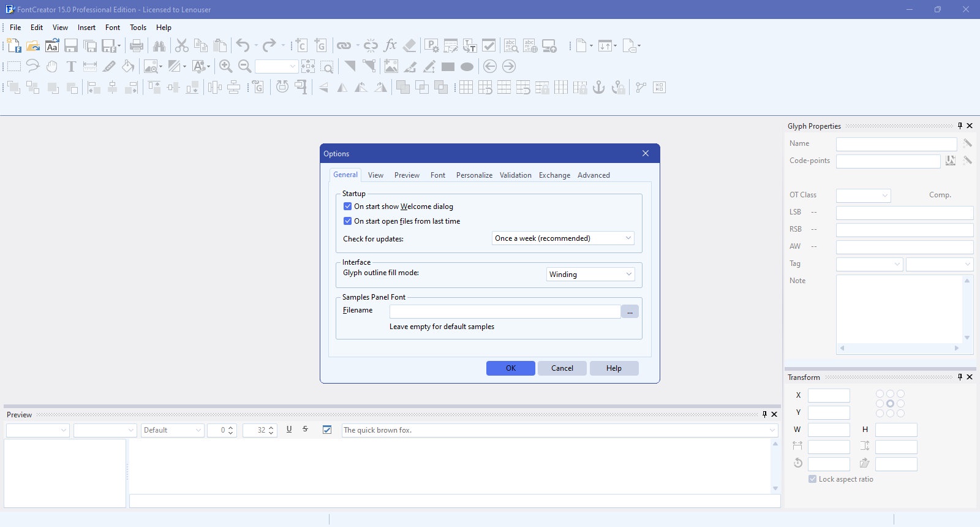Uncheck On start show Welcome dialog
This screenshot has width=980, height=527.
pyautogui.click(x=347, y=207)
